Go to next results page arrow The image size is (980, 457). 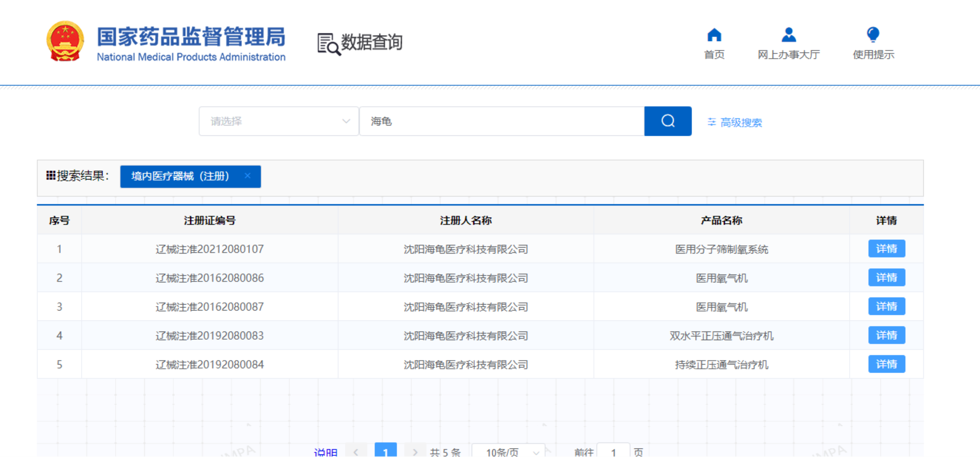415,452
